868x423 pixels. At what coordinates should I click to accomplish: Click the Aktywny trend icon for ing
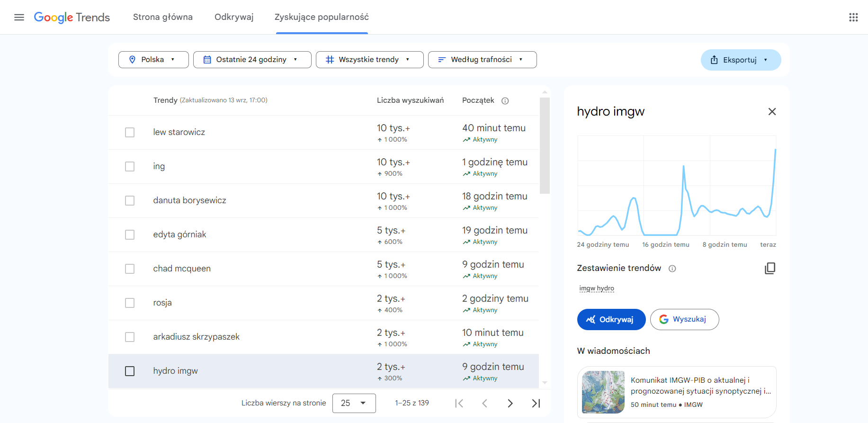point(466,174)
